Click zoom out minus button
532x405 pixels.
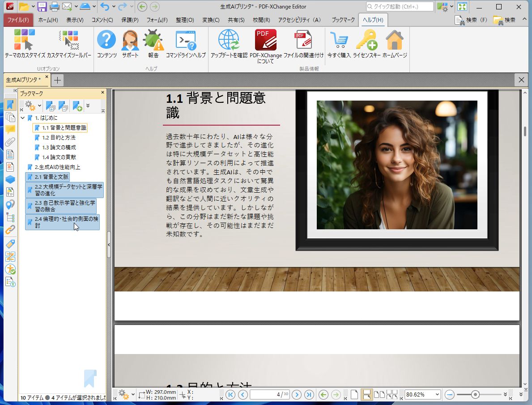pyautogui.click(x=450, y=394)
